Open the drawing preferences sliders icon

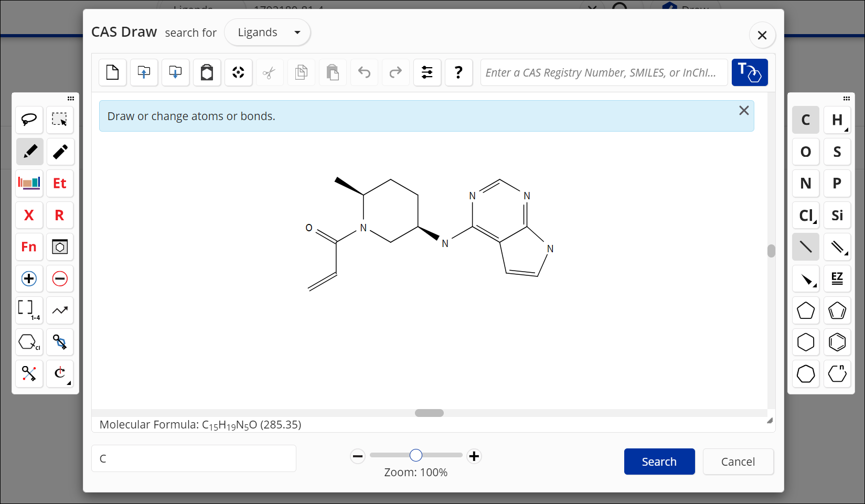[x=427, y=72]
